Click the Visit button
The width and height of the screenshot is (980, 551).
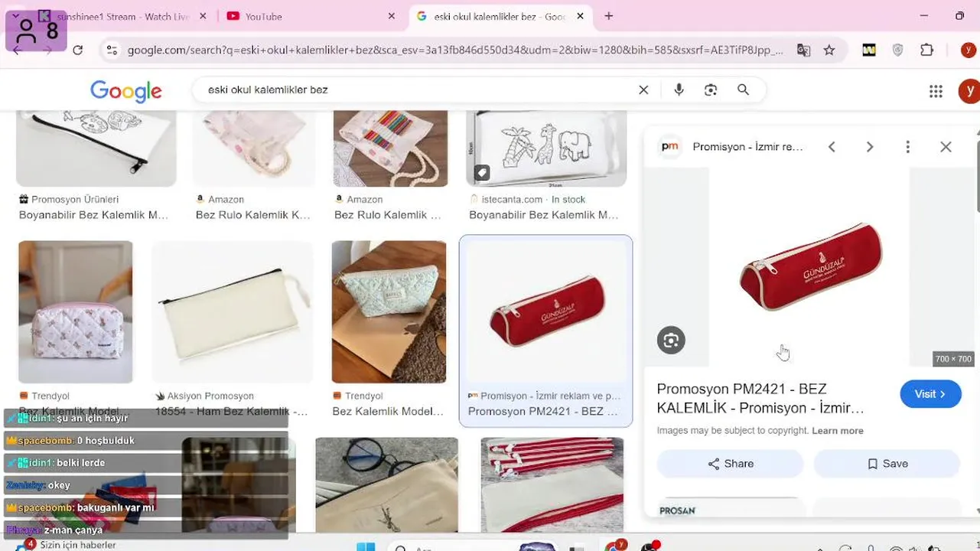930,394
